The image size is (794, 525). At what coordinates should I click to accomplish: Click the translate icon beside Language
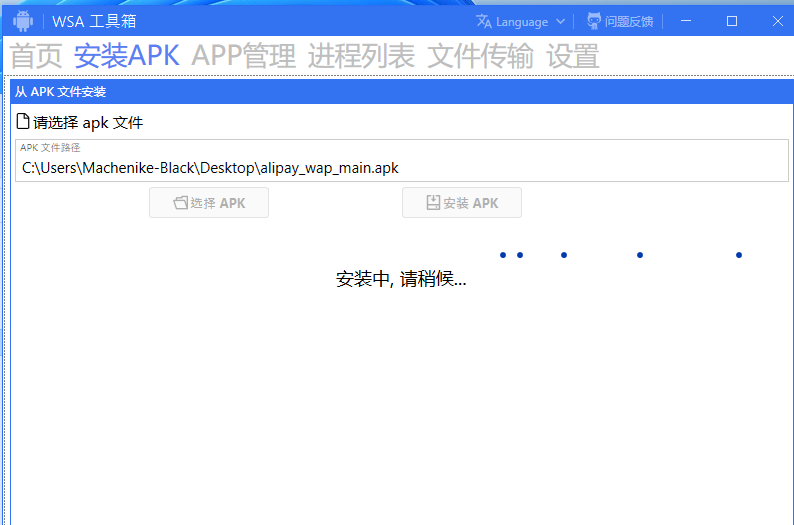(x=484, y=21)
